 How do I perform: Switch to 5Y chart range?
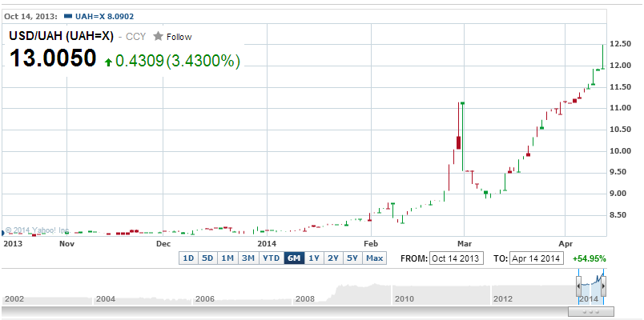point(352,258)
